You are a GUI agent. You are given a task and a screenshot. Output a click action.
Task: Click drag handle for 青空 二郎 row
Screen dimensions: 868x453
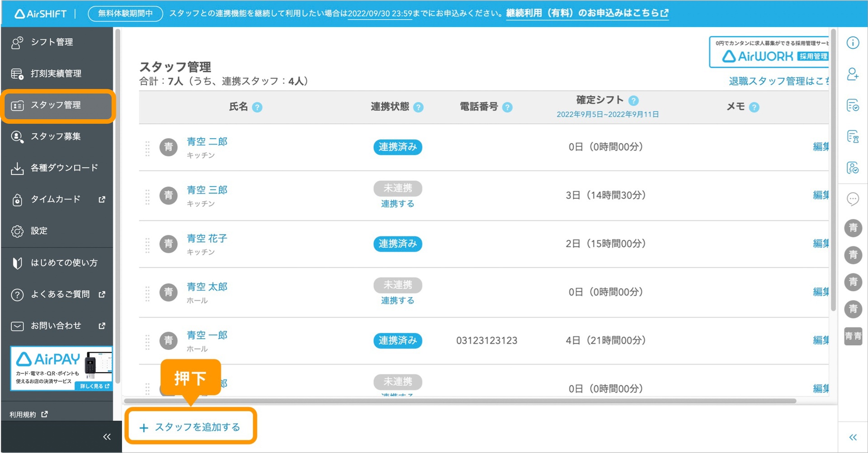pyautogui.click(x=147, y=148)
